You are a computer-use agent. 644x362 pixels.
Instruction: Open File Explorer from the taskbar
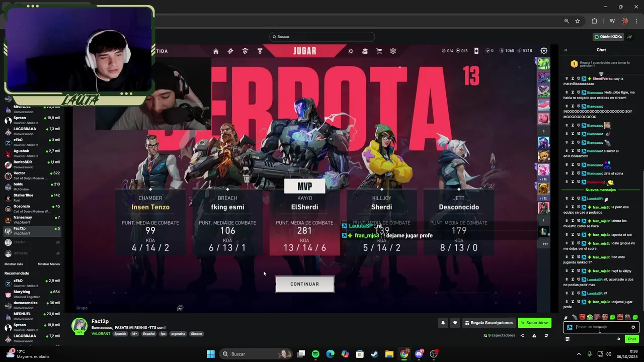[x=389, y=354]
